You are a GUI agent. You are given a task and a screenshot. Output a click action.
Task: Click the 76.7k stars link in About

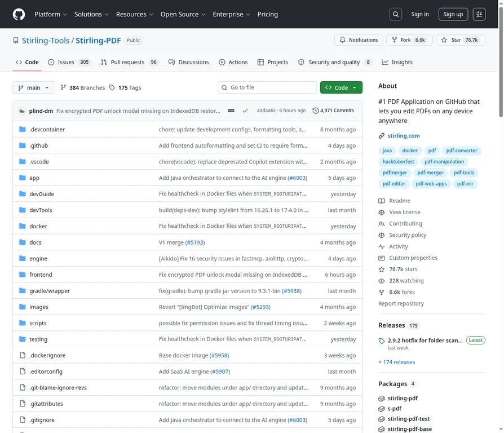pos(398,269)
